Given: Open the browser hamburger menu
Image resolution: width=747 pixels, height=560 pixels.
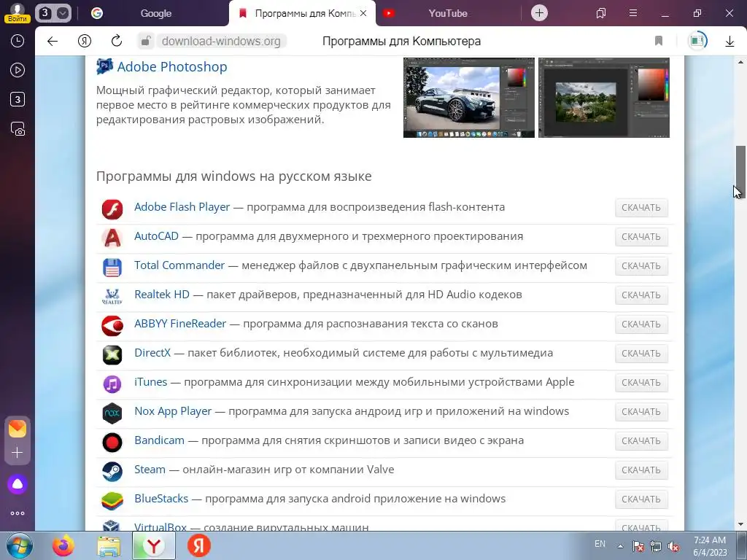Looking at the screenshot, I should (633, 13).
